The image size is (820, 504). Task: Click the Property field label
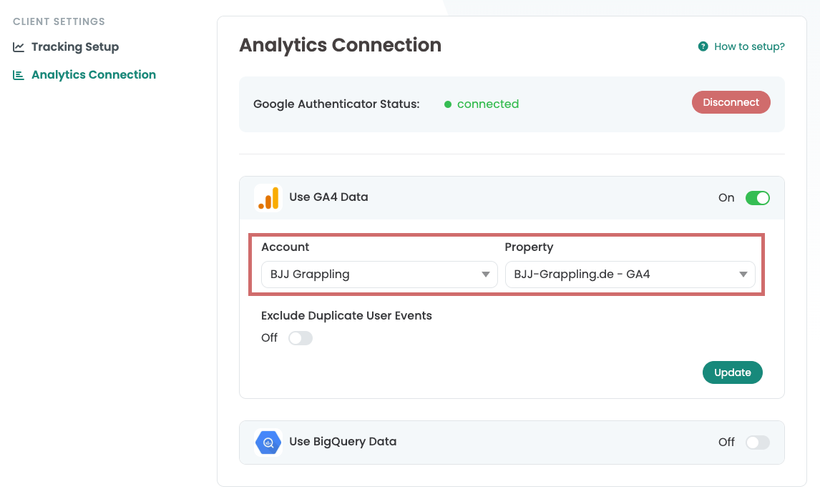click(529, 247)
